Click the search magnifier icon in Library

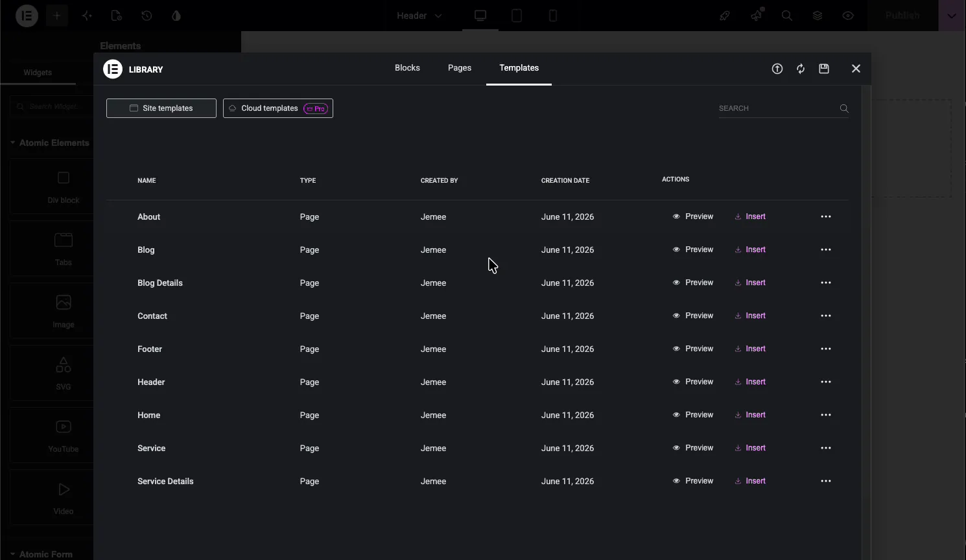[844, 108]
